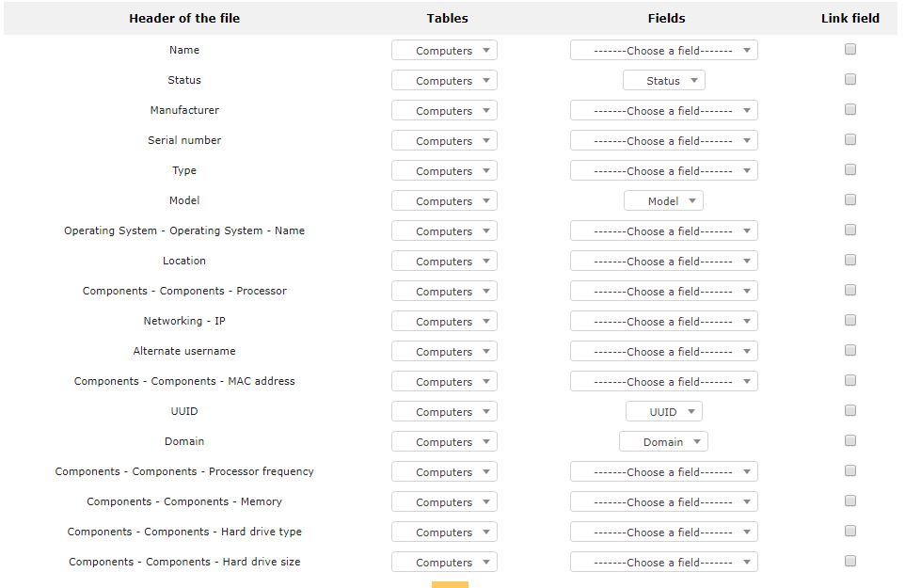Check Link field box for Serial number

coord(850,140)
